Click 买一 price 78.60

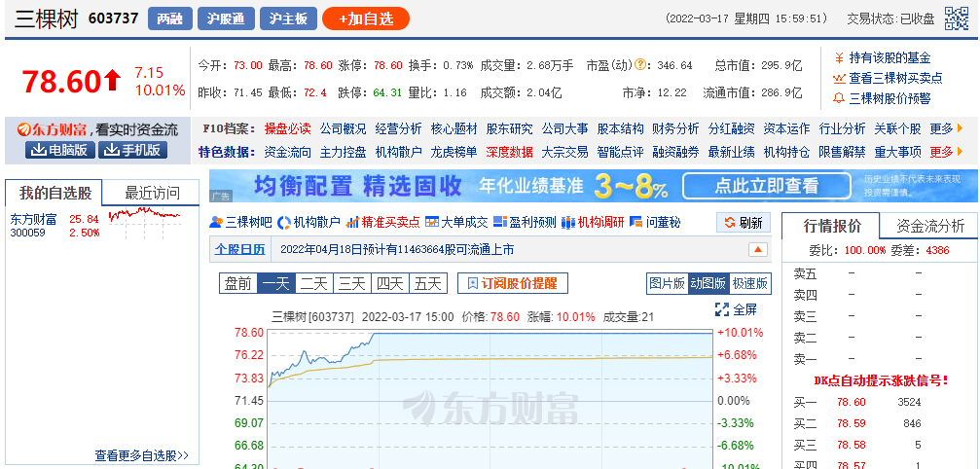(852, 402)
